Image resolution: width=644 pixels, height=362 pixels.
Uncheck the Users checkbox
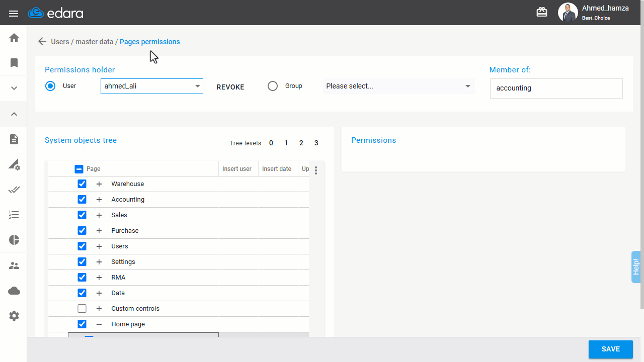point(82,246)
